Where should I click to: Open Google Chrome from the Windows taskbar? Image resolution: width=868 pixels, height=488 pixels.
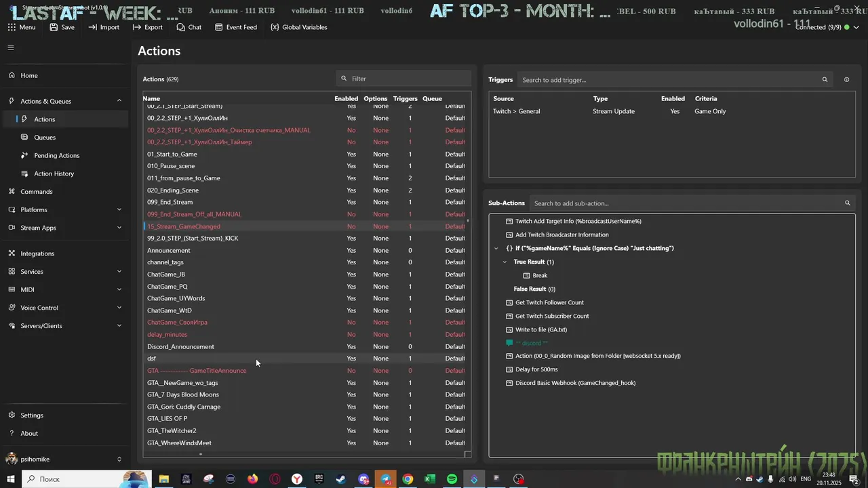pos(408,479)
